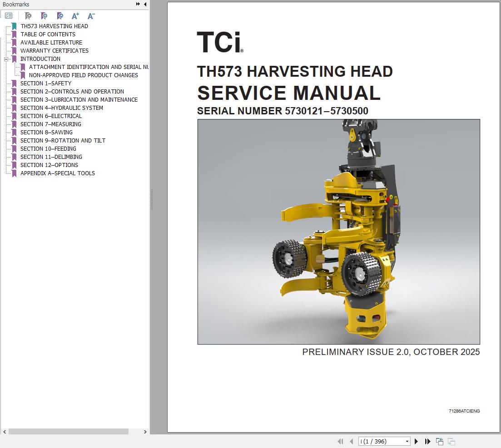Image resolution: width=501 pixels, height=448 pixels.
Task: Click the double-chevron to collapse Bookmarks options
Action: point(137,3)
